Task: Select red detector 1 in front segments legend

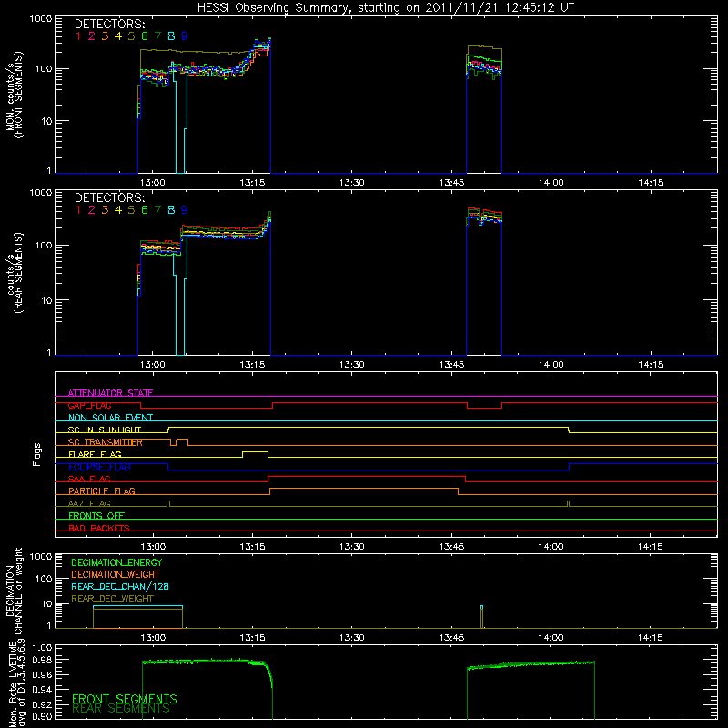Action: coord(78,36)
